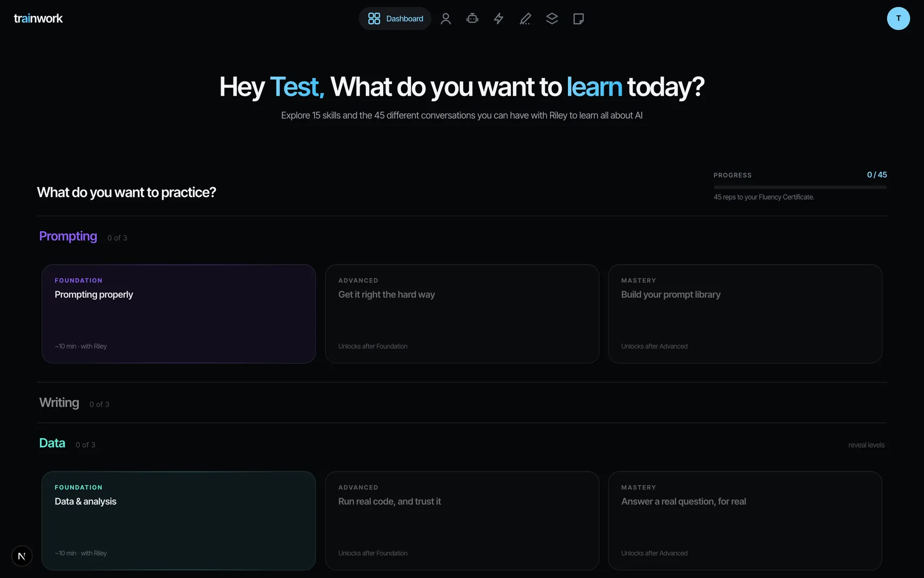Click the Data 0 of 3 counter
This screenshot has width=924, height=578.
(86, 445)
